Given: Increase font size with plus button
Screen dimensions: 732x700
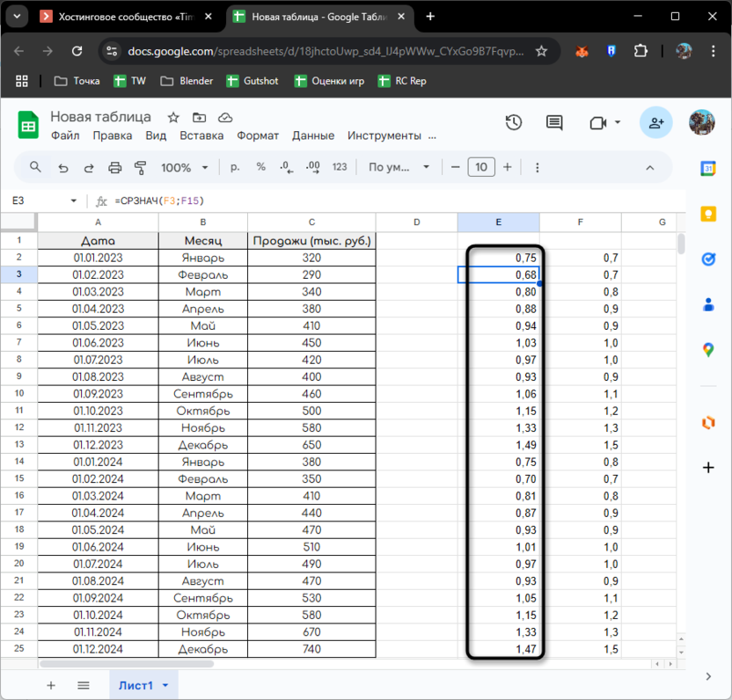Looking at the screenshot, I should coord(508,167).
